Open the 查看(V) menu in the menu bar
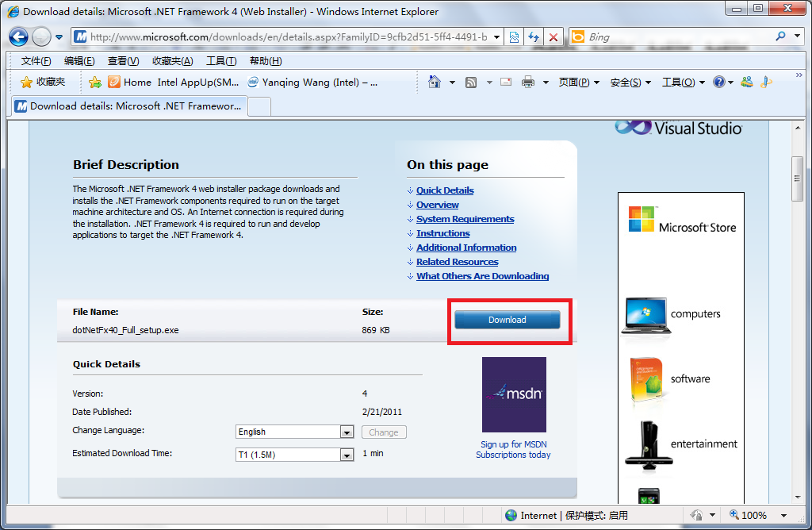812x530 pixels. pyautogui.click(x=123, y=61)
